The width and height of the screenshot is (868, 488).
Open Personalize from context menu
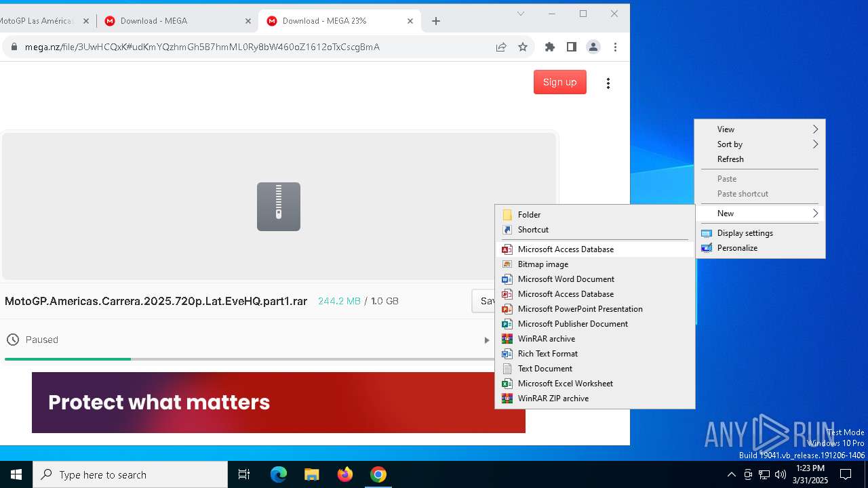(759, 248)
